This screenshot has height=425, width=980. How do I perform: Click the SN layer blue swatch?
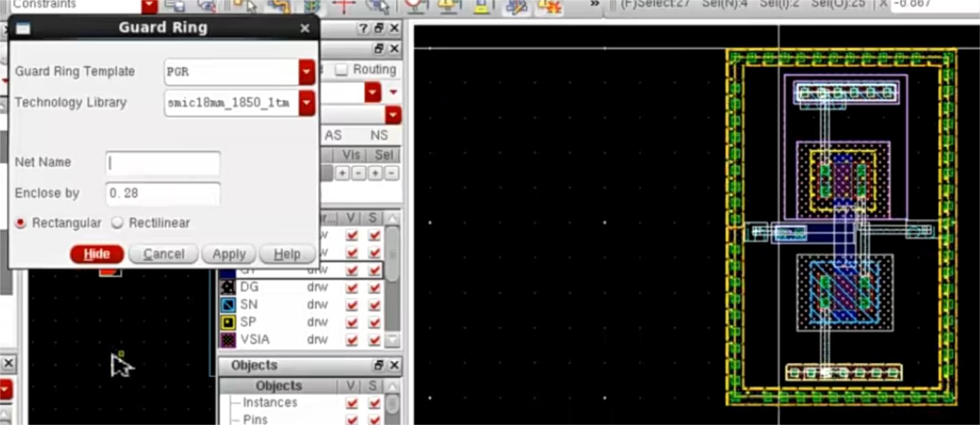pos(228,305)
